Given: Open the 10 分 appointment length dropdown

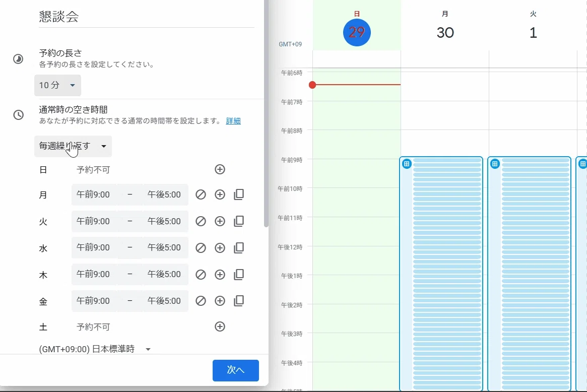Looking at the screenshot, I should tap(57, 85).
